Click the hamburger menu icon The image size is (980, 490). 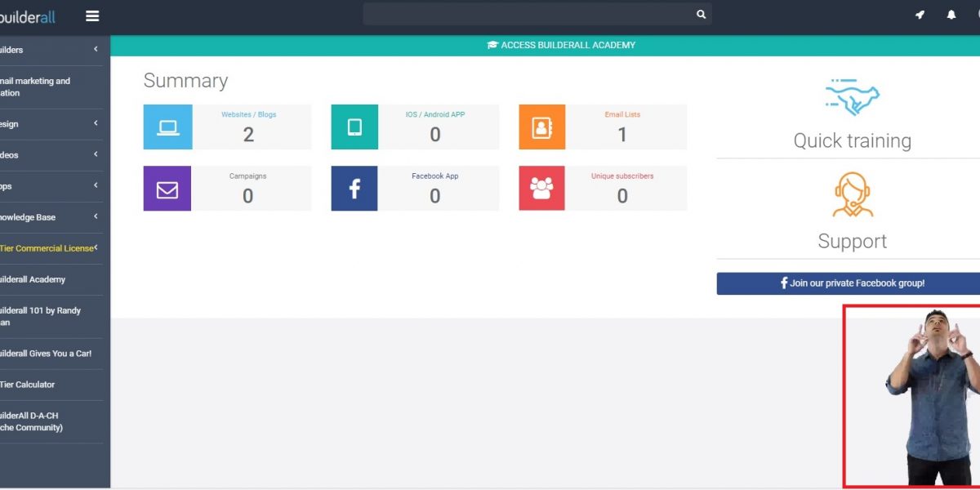(92, 16)
